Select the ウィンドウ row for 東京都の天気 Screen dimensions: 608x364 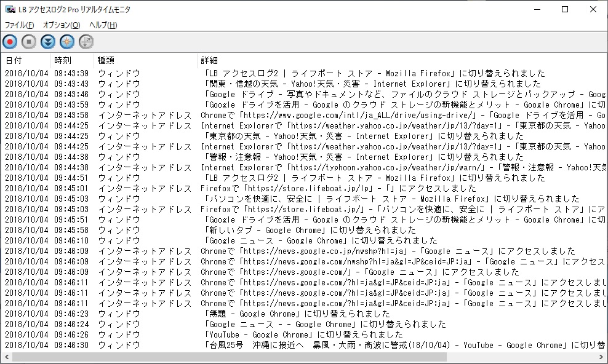304,136
